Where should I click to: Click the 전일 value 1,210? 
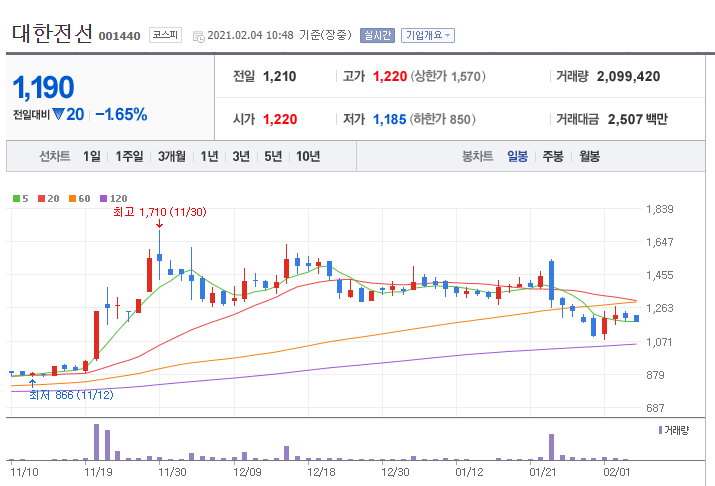point(280,76)
